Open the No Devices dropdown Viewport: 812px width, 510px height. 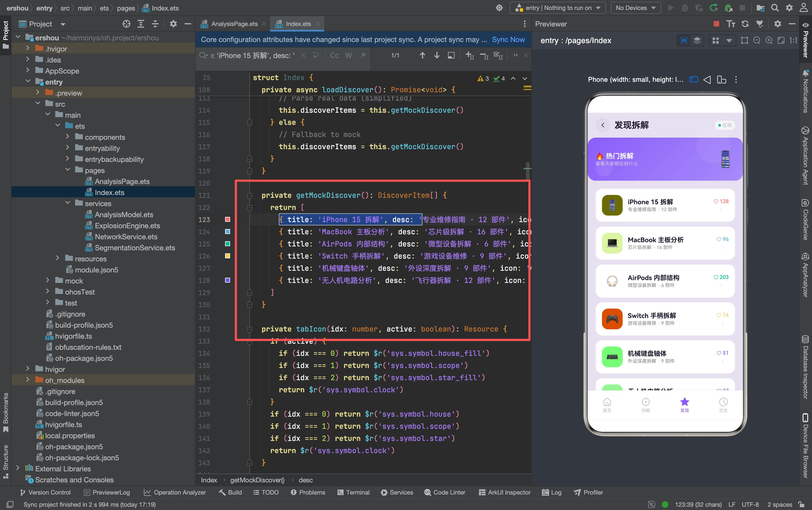(635, 8)
